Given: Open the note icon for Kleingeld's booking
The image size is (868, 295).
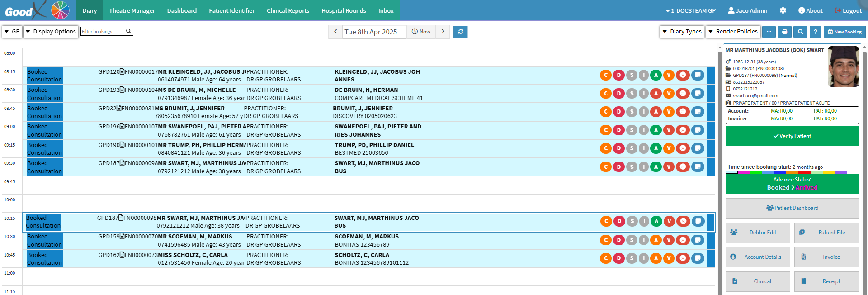Looking at the screenshot, I should pos(698,75).
